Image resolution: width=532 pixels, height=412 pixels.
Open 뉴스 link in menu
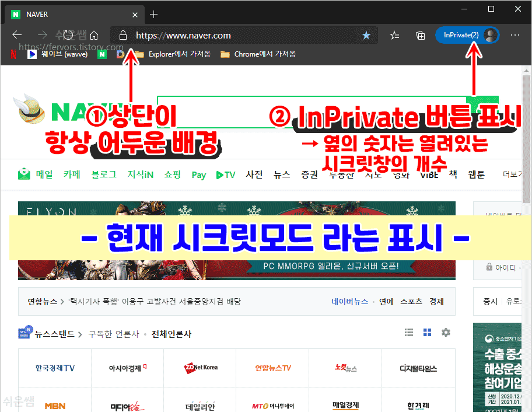[x=282, y=174]
